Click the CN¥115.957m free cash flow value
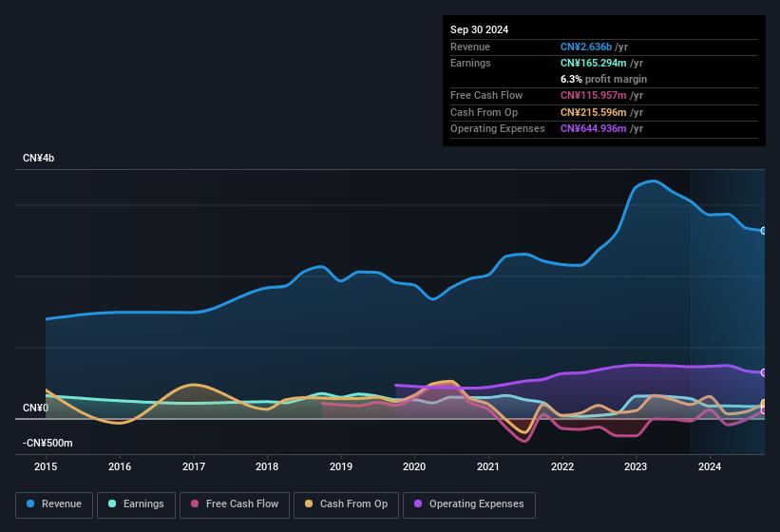780x532 pixels. click(593, 95)
